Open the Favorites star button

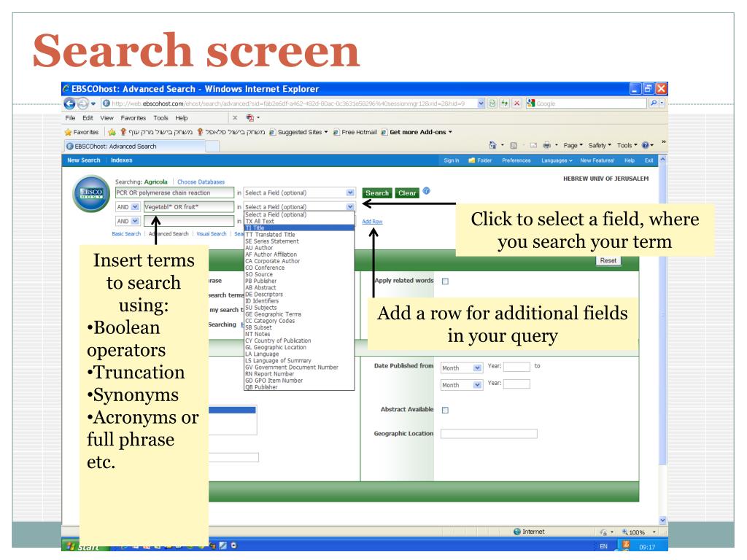pos(82,133)
